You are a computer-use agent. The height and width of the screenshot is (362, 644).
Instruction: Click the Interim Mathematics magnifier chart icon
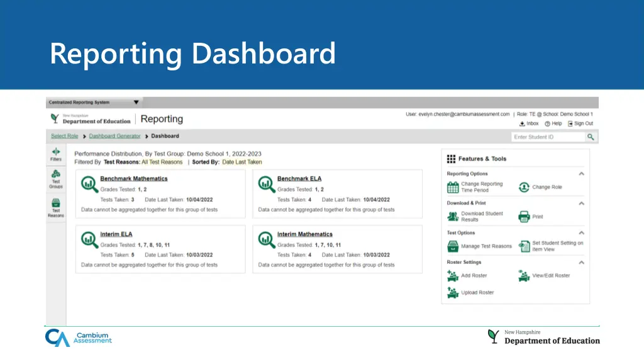[x=267, y=239]
